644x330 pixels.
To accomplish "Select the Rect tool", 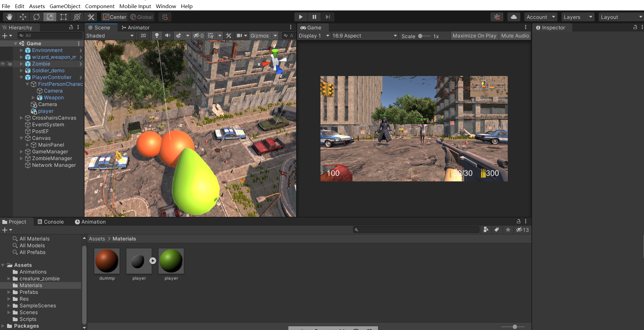I will (64, 17).
